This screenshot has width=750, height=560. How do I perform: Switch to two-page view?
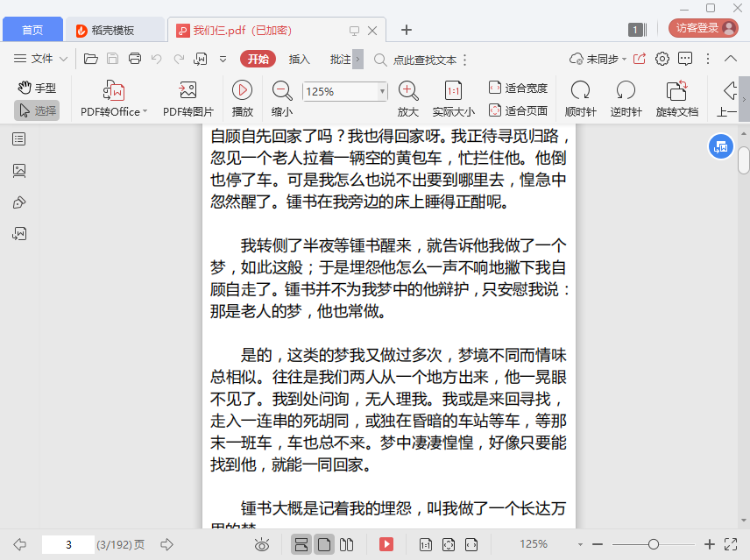(x=346, y=544)
